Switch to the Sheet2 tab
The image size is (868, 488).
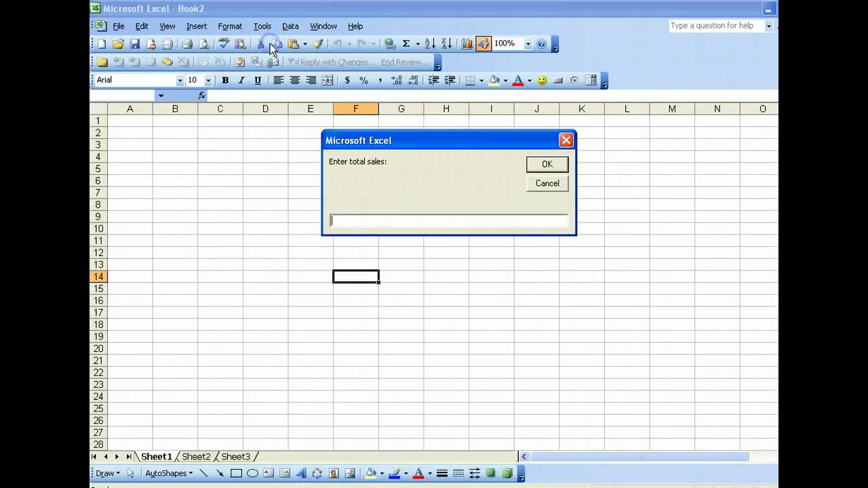pos(196,457)
